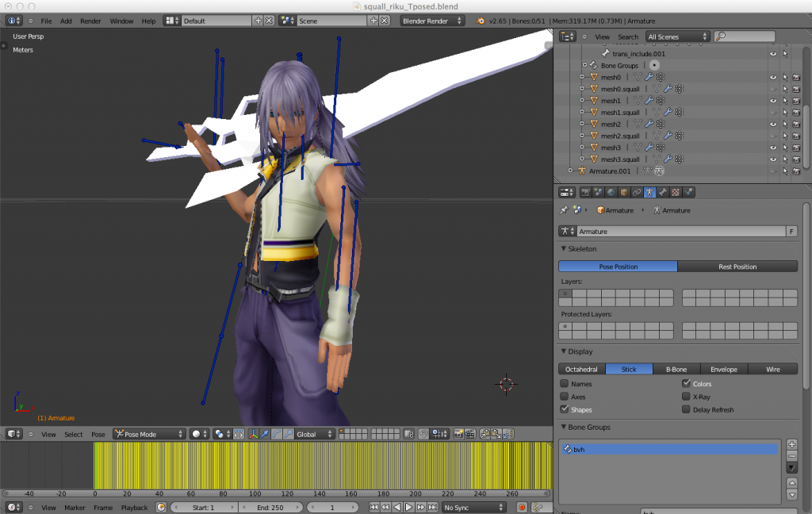The height and width of the screenshot is (514, 812).
Task: Switch armature to Rest Position
Action: coord(737,267)
